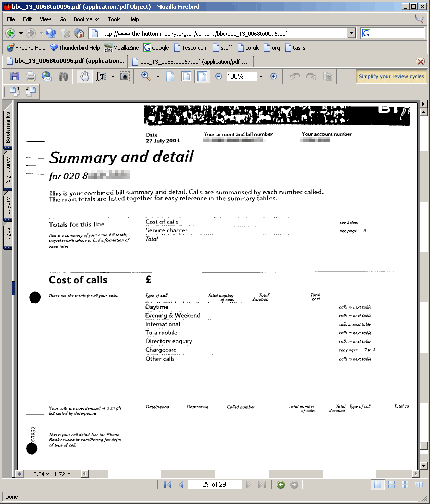Click the Zoom Out minus button
Viewport: 430px width, 504px height.
(218, 77)
